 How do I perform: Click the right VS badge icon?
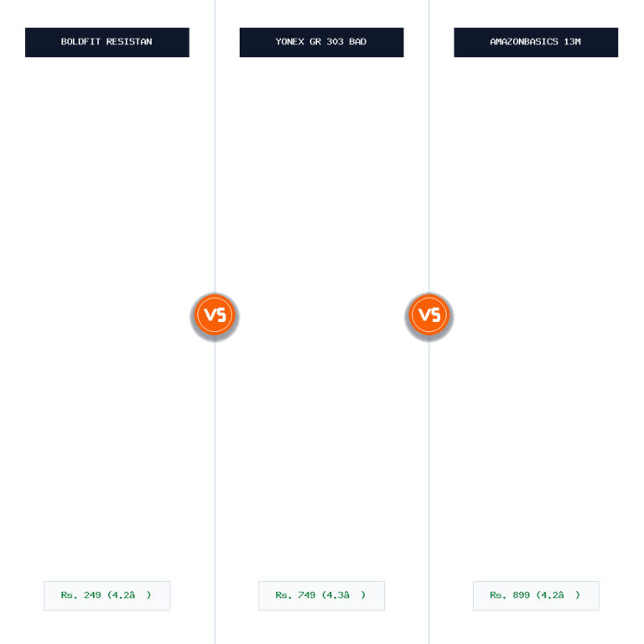[x=429, y=315]
